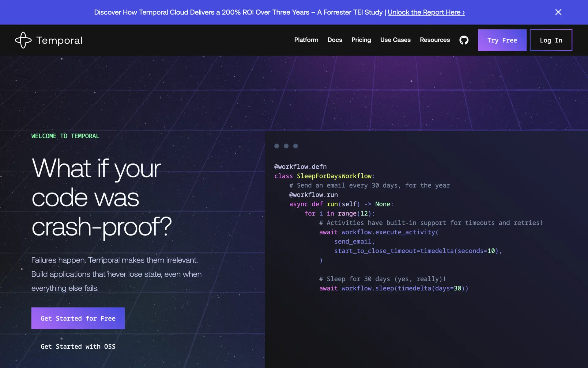The image size is (588, 368).
Task: Click the Temporal wordmark text
Action: coord(59,40)
